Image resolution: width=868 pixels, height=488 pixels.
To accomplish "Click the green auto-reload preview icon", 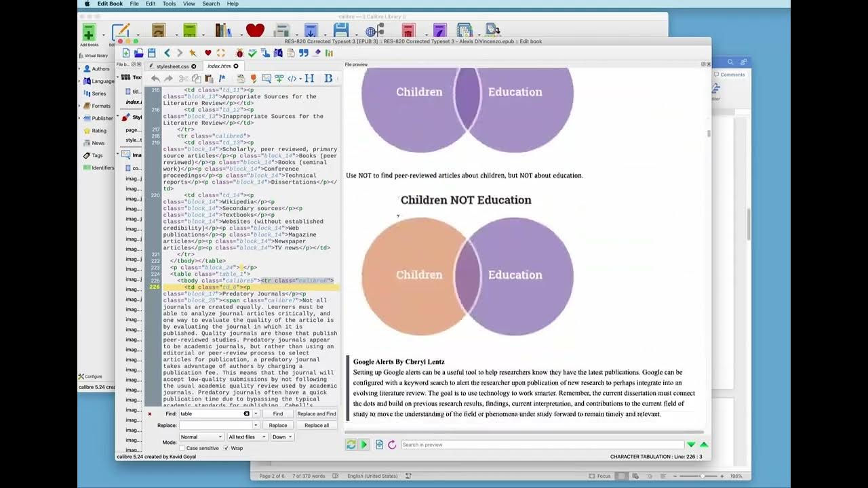I will click(351, 445).
